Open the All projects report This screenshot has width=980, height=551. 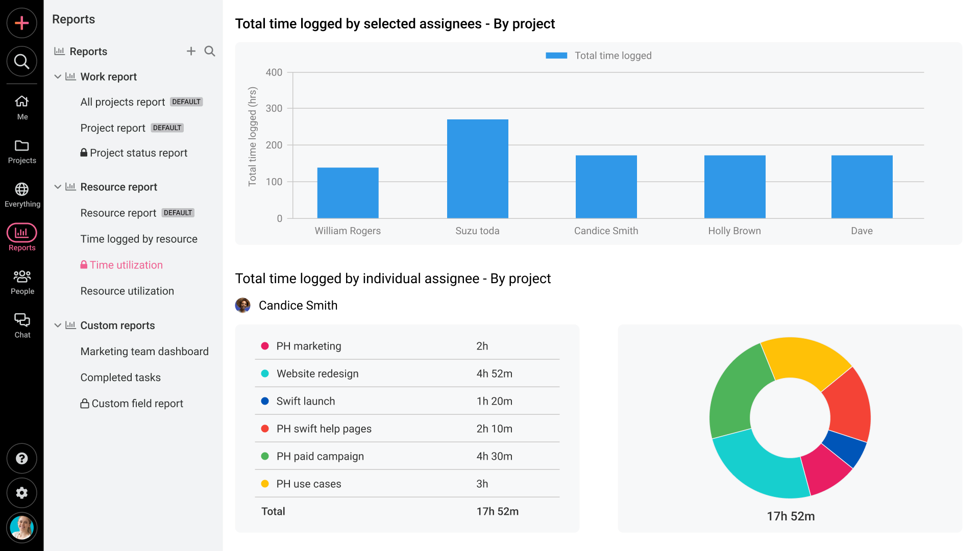[x=122, y=102]
